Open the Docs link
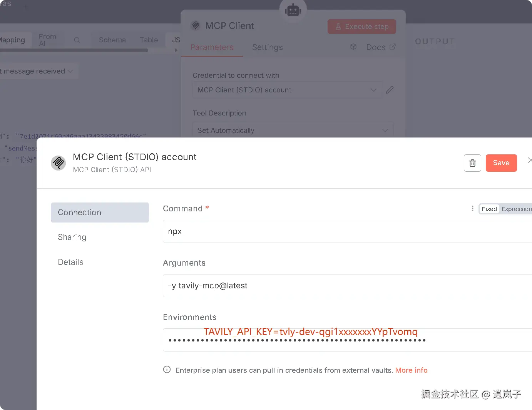The image size is (532, 410). (x=381, y=47)
